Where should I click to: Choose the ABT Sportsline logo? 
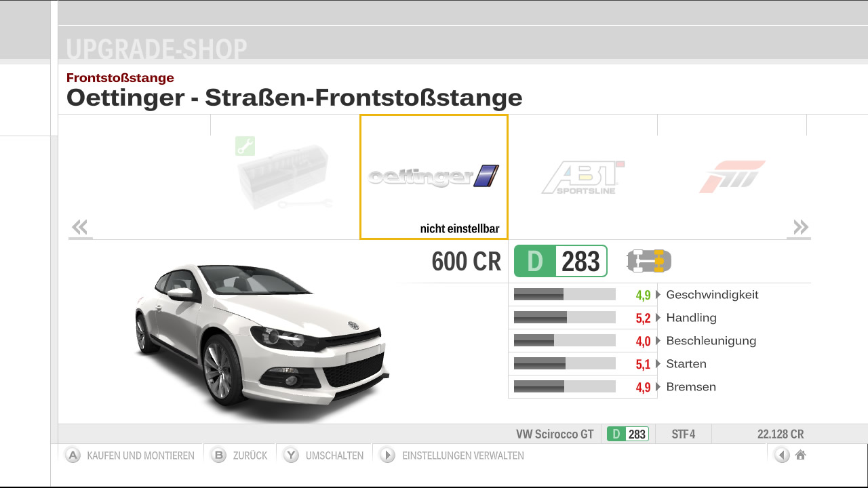(583, 178)
